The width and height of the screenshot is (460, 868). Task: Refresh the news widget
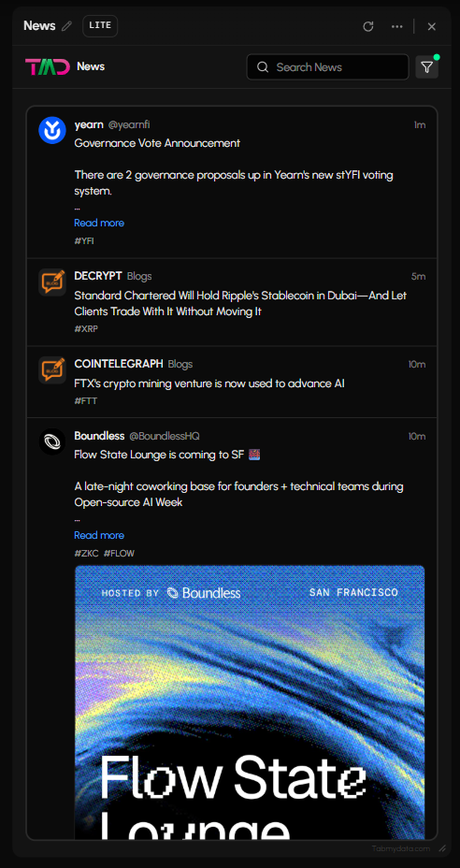[x=368, y=26]
